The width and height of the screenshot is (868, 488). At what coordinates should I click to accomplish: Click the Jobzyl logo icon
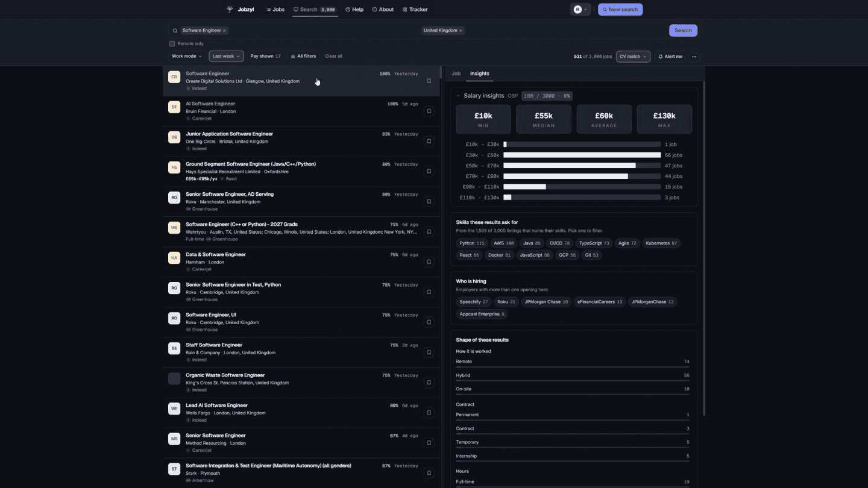(x=230, y=10)
